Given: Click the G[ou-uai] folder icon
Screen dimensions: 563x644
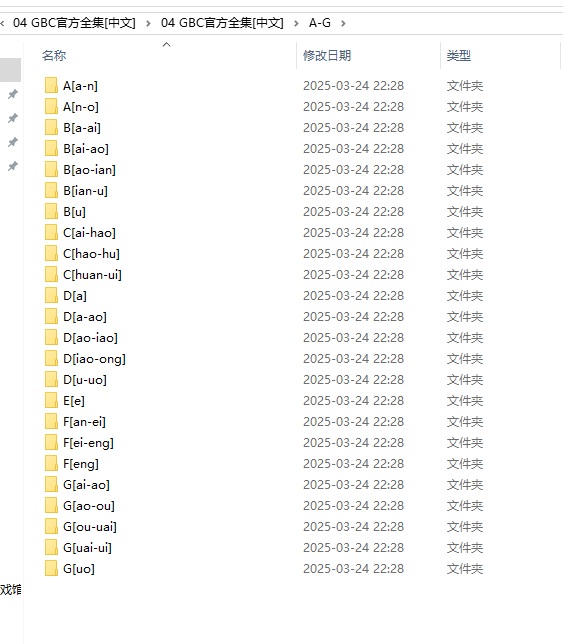Looking at the screenshot, I should pyautogui.click(x=51, y=527).
